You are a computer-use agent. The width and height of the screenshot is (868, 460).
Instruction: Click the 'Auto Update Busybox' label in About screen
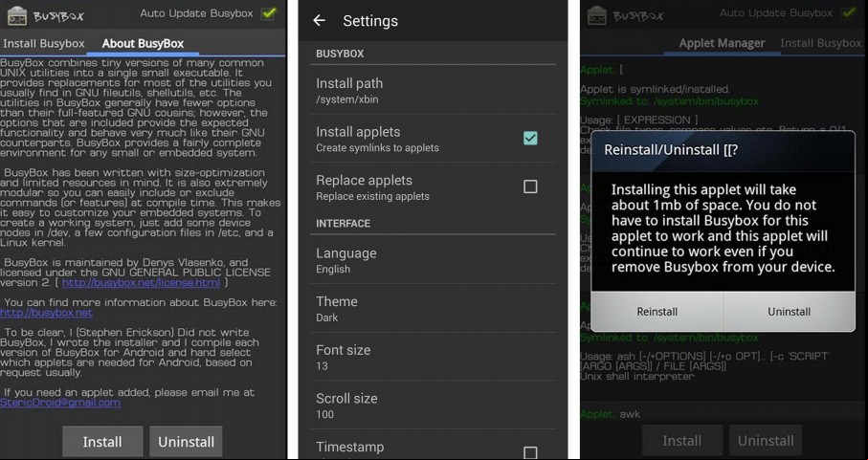[x=196, y=13]
